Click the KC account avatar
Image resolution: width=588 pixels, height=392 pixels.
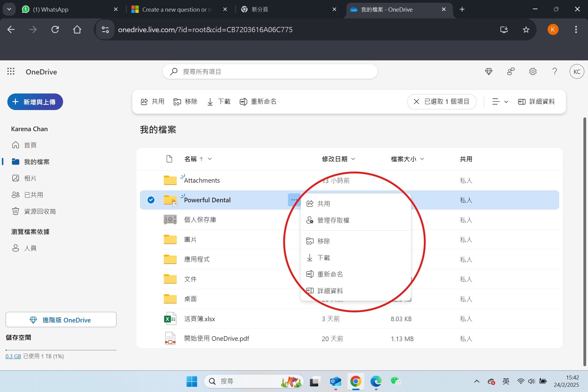577,71
